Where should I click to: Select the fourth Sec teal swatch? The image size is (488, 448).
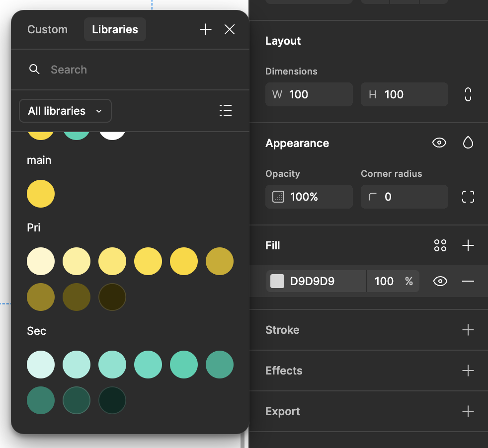click(x=148, y=365)
